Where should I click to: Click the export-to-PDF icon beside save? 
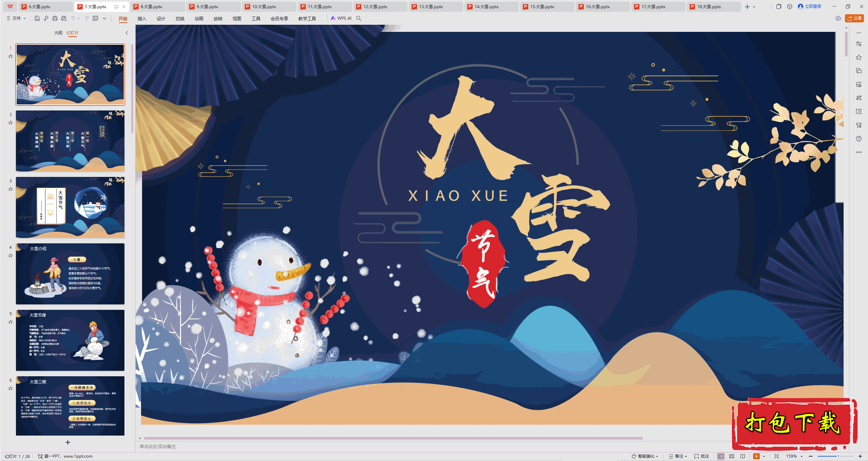[x=46, y=18]
